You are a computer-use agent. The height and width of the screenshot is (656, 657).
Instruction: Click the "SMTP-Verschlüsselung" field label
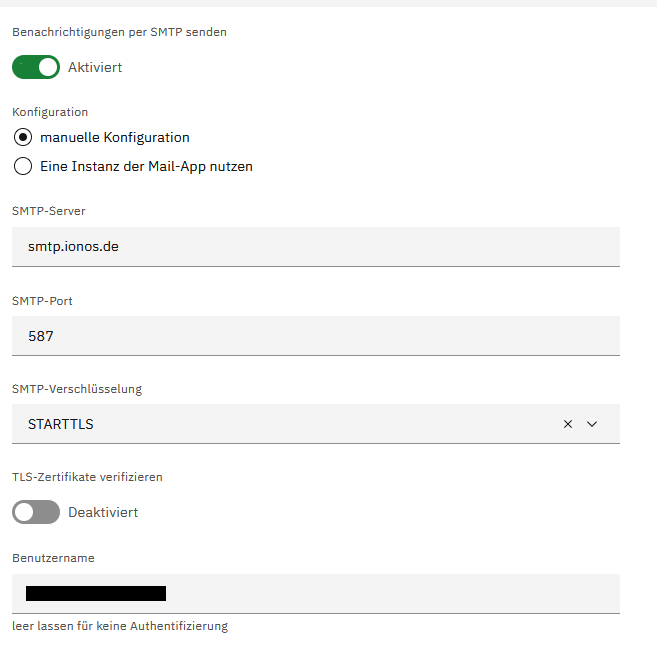[x=77, y=388]
